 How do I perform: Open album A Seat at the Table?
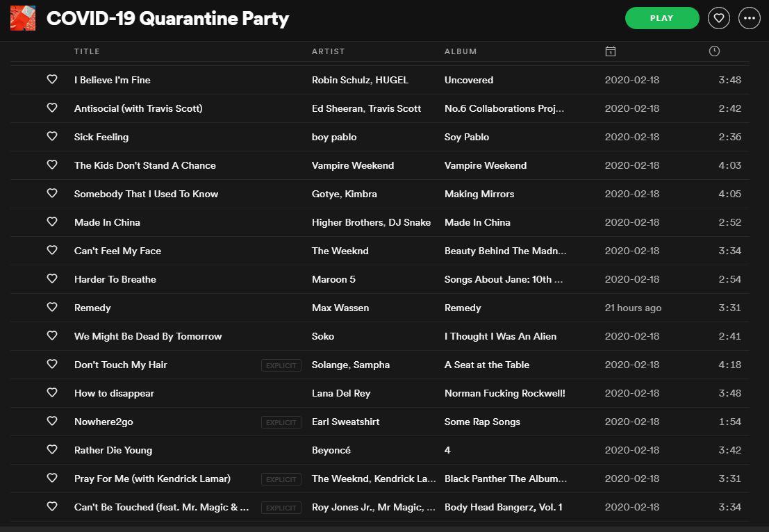pos(487,365)
